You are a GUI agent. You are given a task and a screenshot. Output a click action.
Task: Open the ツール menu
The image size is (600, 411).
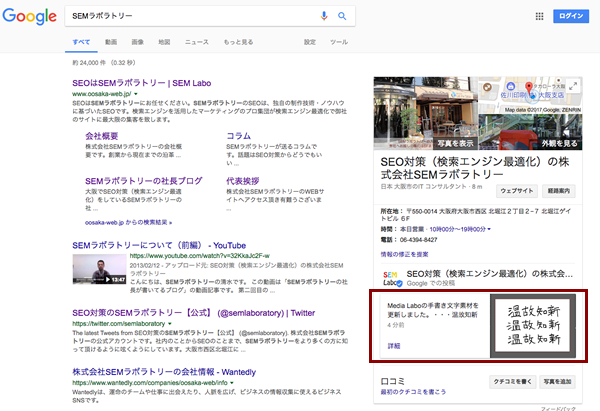point(339,42)
